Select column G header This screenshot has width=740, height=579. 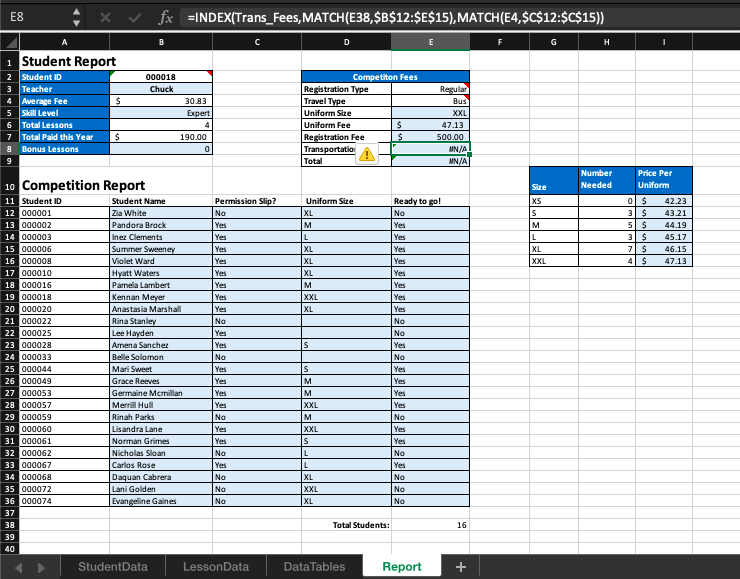[x=554, y=42]
